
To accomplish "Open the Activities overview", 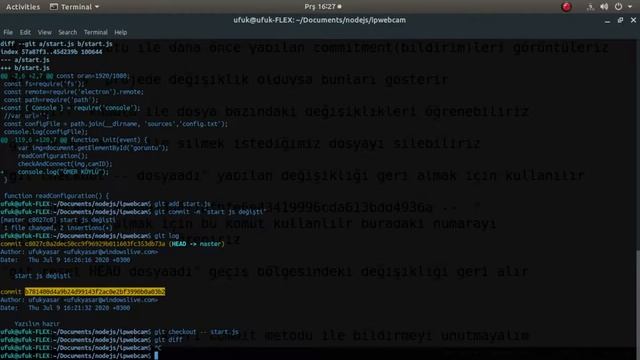I will coord(23,7).
